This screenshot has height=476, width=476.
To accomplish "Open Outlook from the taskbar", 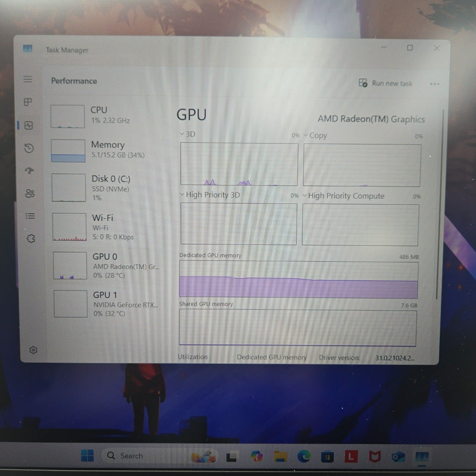I will (398, 457).
